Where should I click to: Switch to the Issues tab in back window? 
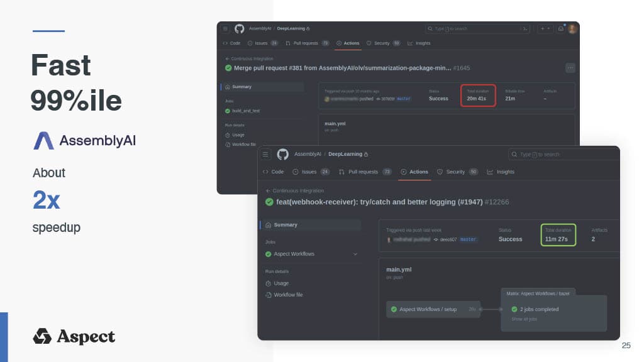click(263, 43)
